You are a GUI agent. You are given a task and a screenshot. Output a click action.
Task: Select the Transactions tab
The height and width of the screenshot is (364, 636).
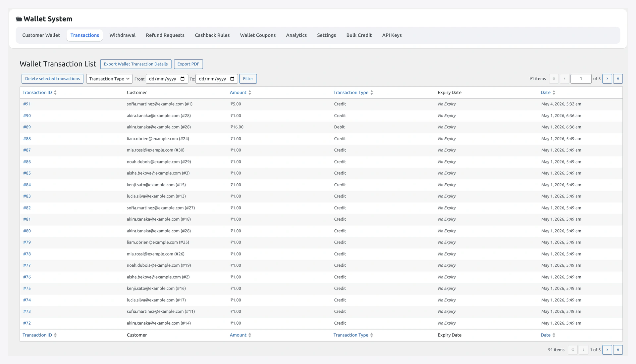[85, 35]
